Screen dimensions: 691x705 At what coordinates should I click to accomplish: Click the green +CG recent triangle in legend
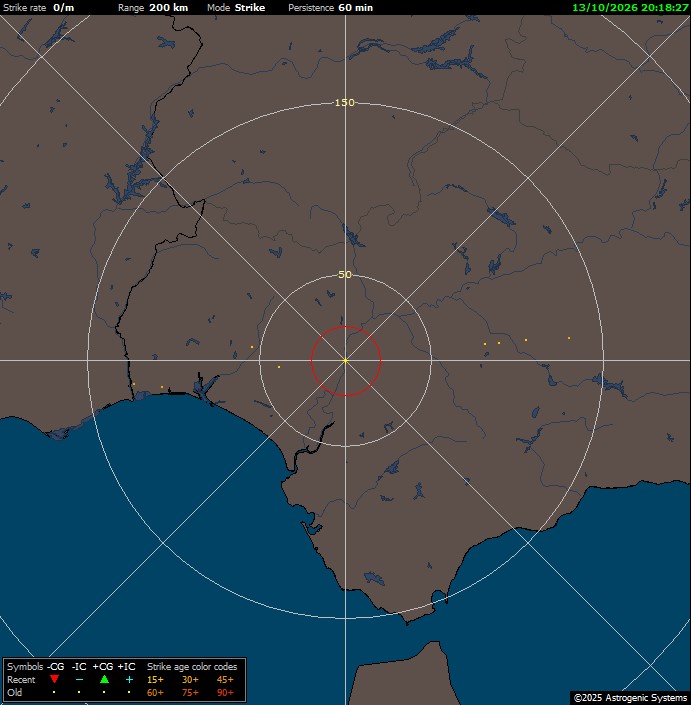click(104, 679)
